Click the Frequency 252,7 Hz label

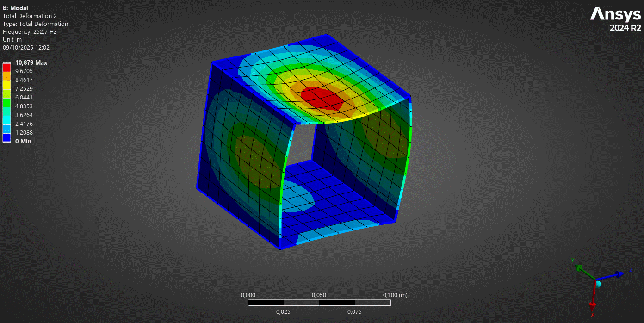coord(29,31)
